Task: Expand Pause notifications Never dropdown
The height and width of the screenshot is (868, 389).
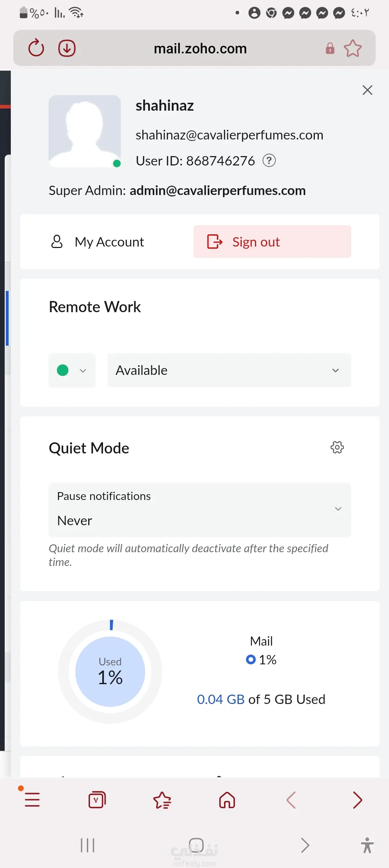Action: tap(200, 509)
